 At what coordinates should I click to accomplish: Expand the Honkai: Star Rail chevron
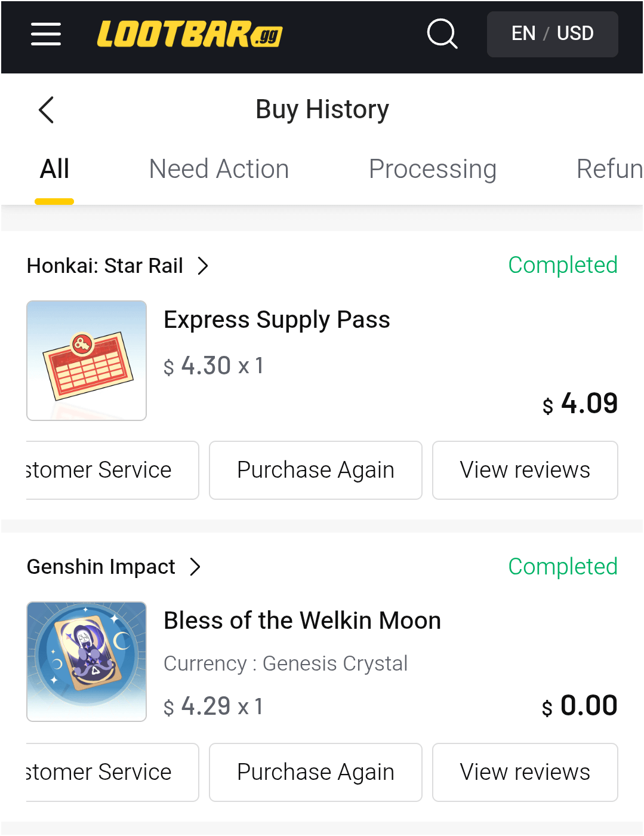203,266
